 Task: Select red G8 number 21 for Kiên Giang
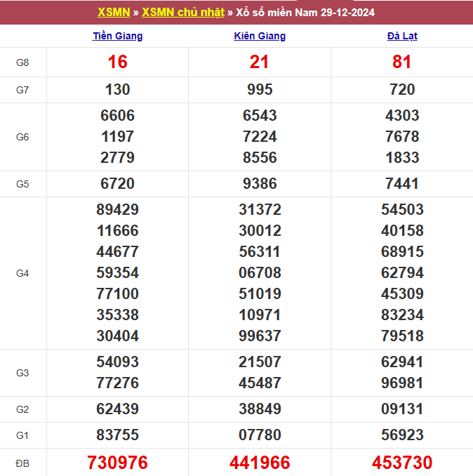click(260, 62)
